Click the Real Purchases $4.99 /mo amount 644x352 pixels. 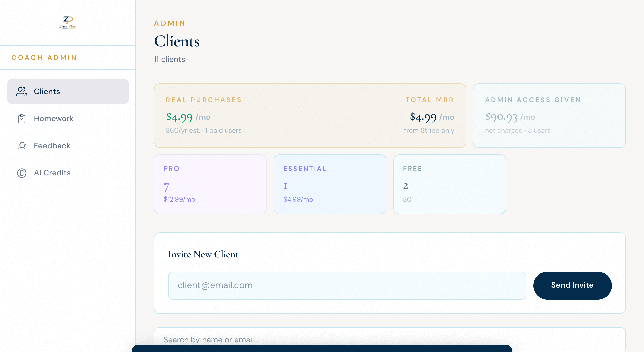[x=188, y=117]
